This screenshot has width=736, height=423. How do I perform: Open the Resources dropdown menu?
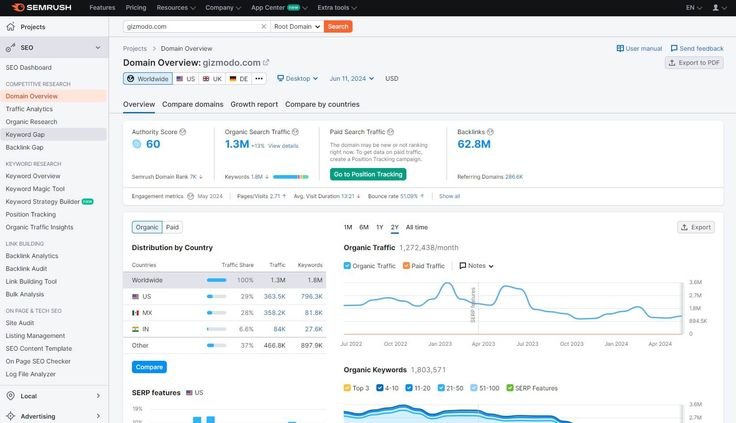tap(176, 8)
